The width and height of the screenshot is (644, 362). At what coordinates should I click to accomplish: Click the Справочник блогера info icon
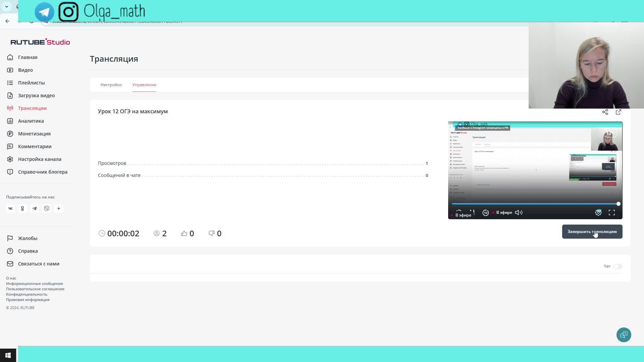point(10,172)
